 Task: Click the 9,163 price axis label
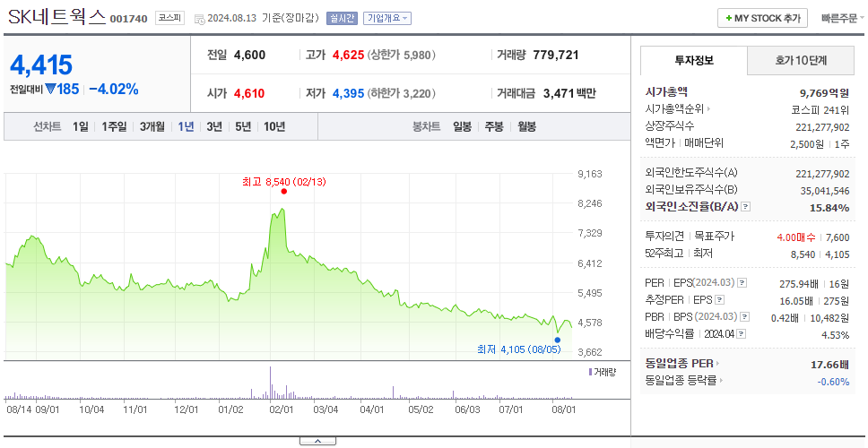pos(589,174)
